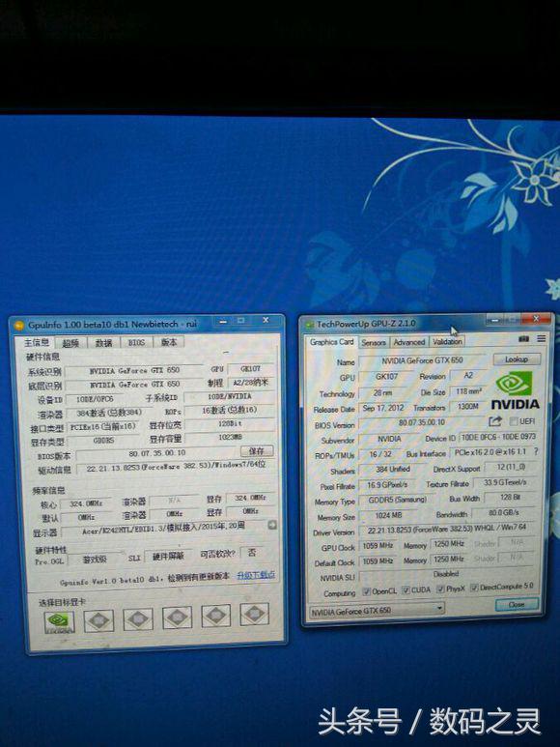This screenshot has height=747, width=560.
Task: Click the Memory Type value GDDR5 (Samsung)
Action: pos(397,500)
